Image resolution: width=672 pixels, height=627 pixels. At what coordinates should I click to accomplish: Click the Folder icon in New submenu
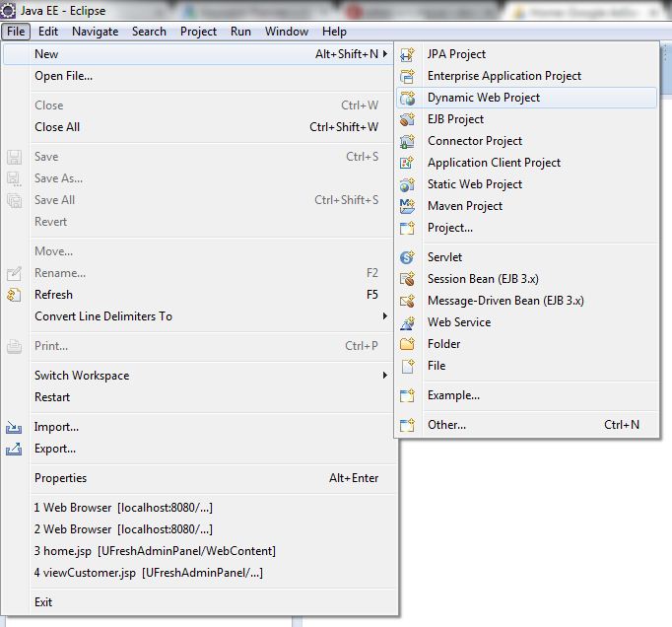407,344
